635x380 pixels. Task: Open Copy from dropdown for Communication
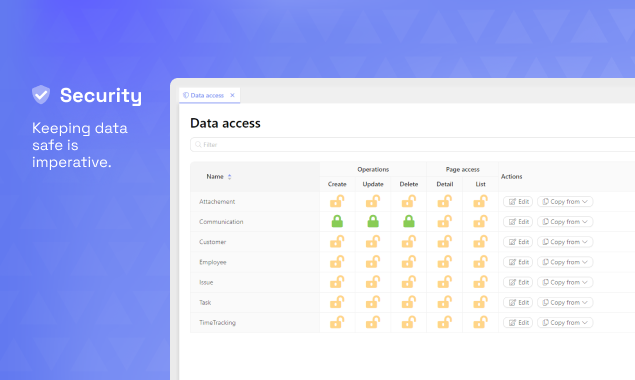[565, 222]
